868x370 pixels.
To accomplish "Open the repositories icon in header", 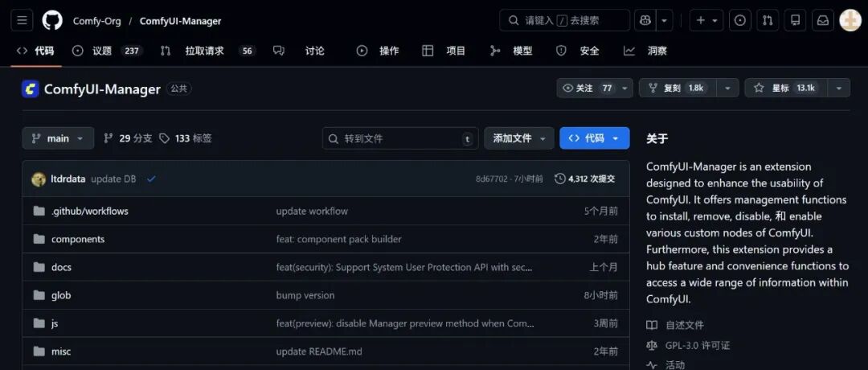I will click(796, 20).
